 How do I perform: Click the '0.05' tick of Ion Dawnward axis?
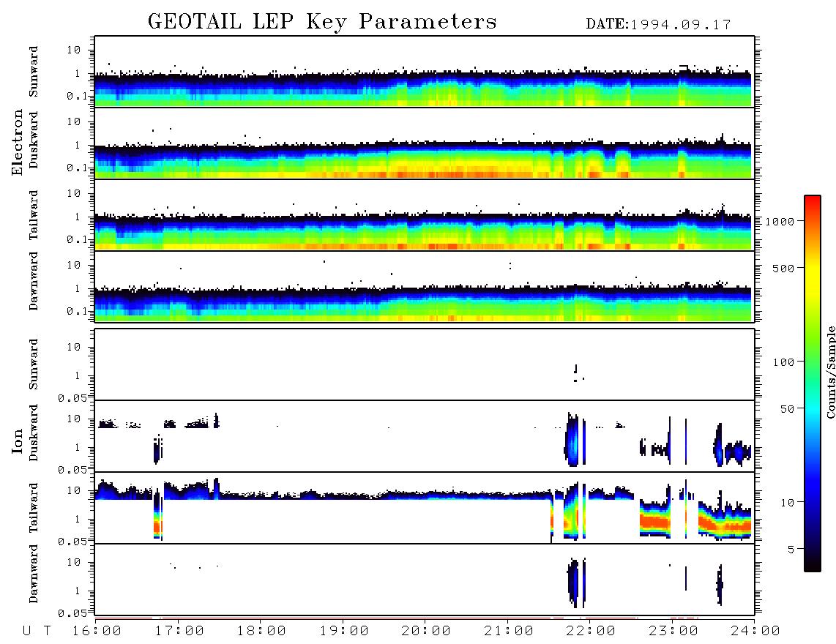72,613
